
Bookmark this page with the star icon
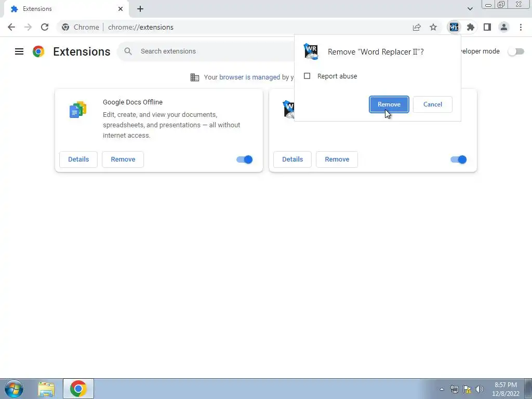pyautogui.click(x=433, y=27)
